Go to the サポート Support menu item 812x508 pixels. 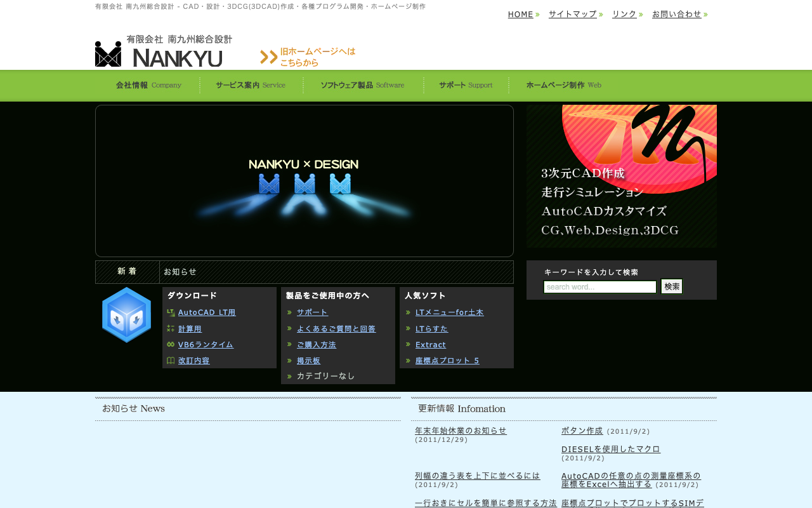coord(466,85)
